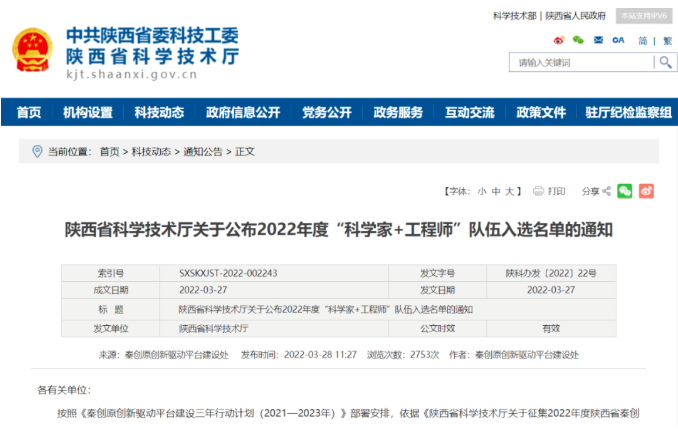Open the WeChat icon in the header
This screenshot has width=678, height=430.
(578, 40)
